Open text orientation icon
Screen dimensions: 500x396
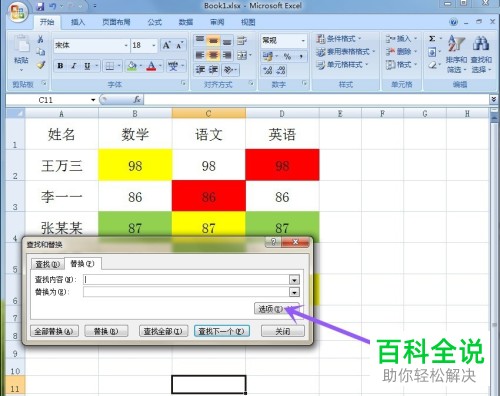(x=229, y=70)
